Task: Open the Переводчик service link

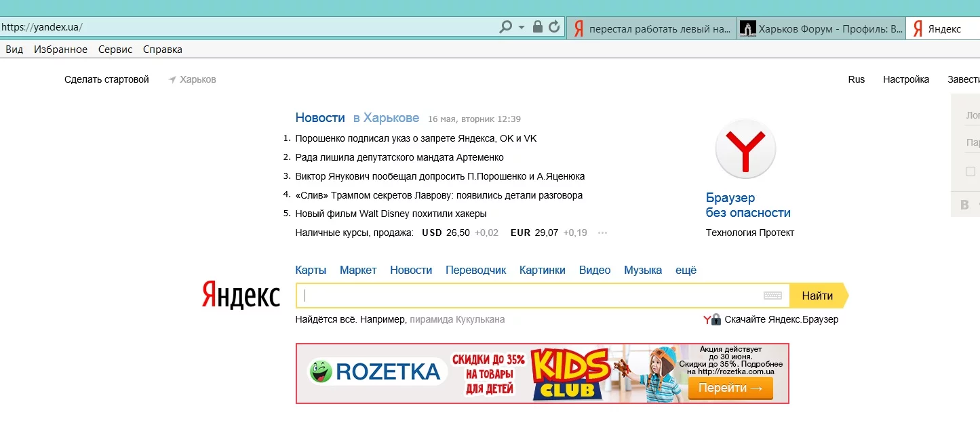Action: 475,270
